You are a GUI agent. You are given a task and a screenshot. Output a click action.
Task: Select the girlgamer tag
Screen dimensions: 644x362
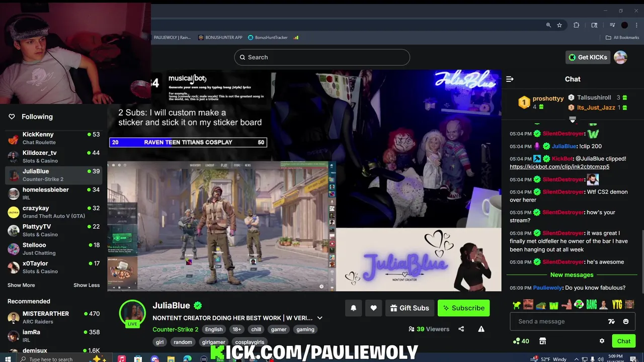click(213, 342)
